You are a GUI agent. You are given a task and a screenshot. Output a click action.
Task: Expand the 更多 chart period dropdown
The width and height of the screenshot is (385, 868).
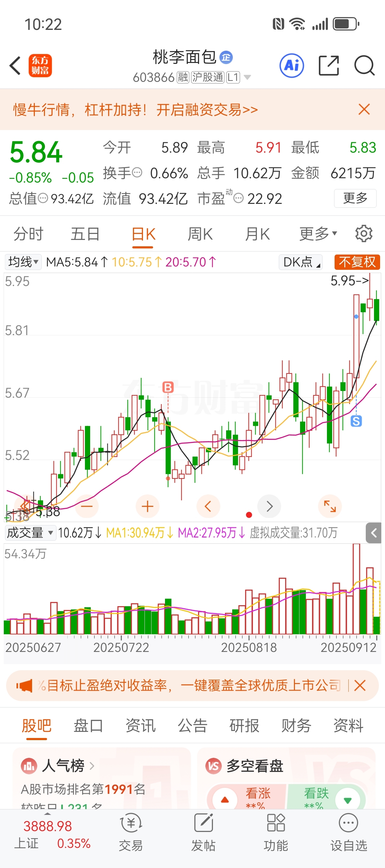[318, 234]
